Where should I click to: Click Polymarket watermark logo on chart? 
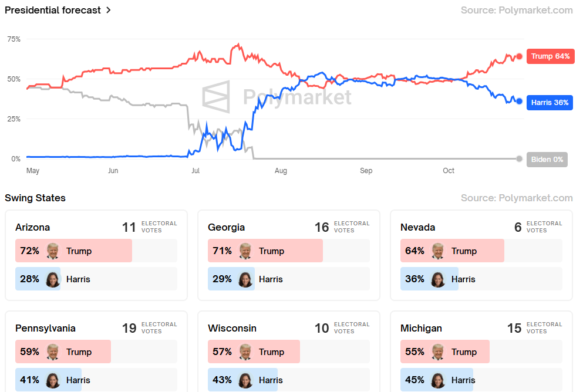[215, 97]
